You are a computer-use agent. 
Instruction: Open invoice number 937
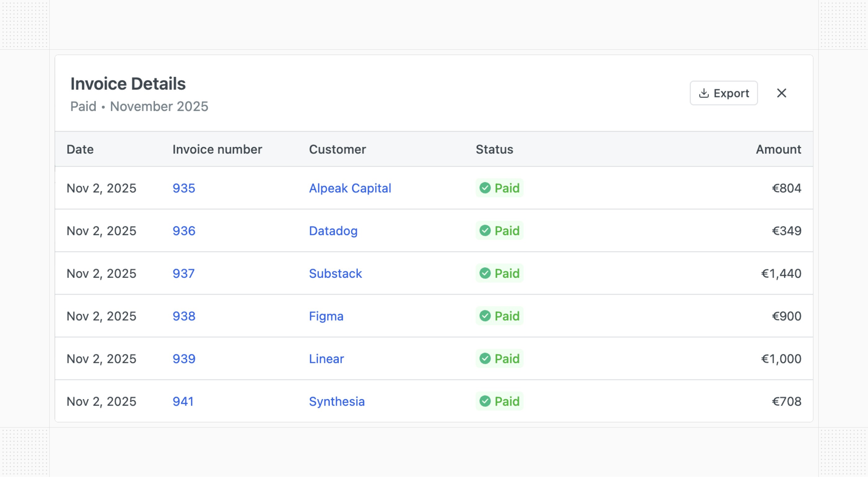183,273
